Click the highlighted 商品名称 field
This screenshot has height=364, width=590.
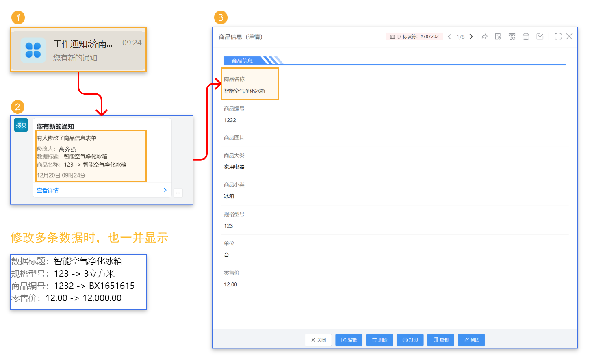click(x=249, y=83)
